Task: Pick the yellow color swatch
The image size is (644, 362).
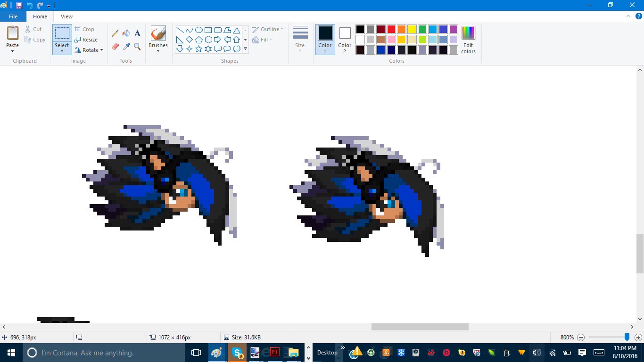Action: pyautogui.click(x=412, y=29)
